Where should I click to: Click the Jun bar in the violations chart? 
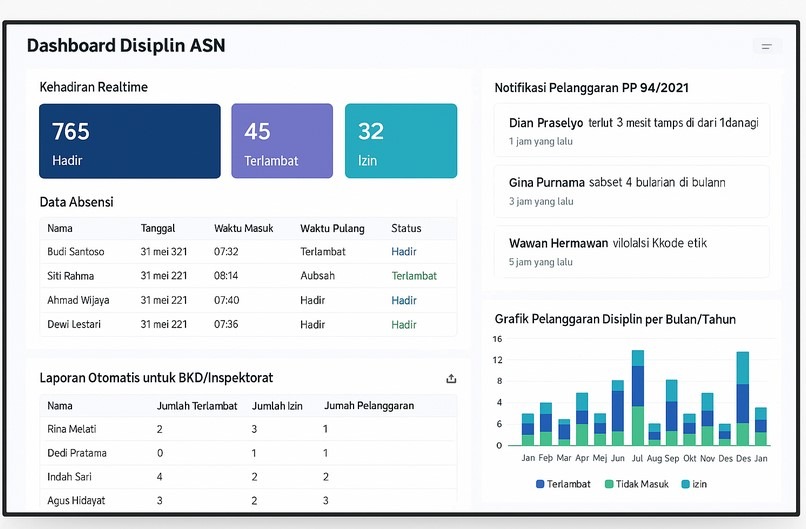[x=618, y=413]
